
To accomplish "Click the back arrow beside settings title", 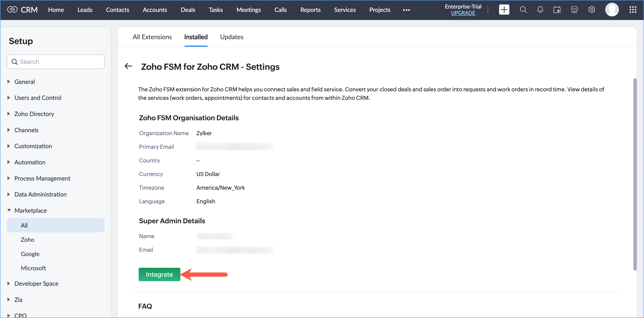I will pyautogui.click(x=128, y=66).
